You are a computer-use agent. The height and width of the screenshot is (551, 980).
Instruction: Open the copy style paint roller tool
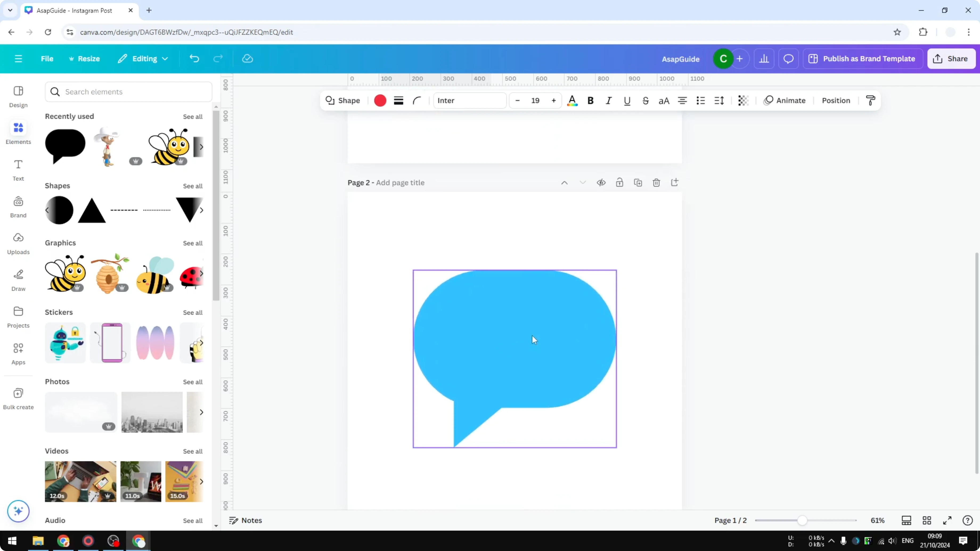click(871, 100)
